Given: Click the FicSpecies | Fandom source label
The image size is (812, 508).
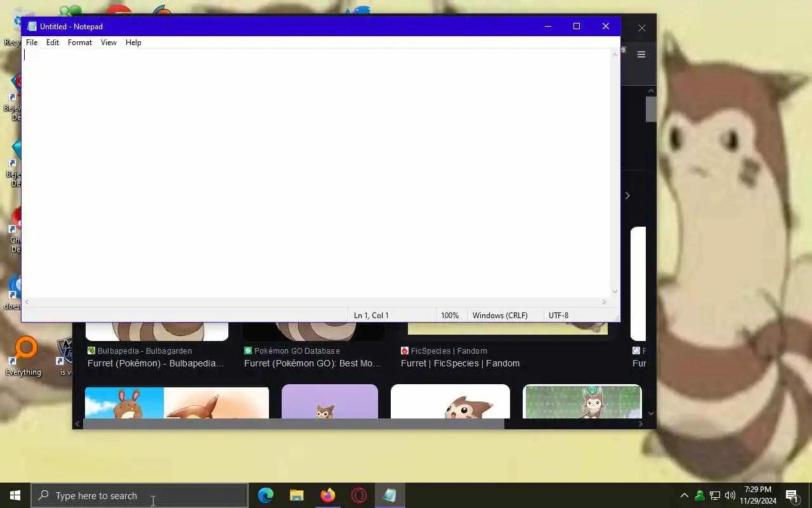Looking at the screenshot, I should click(x=449, y=351).
